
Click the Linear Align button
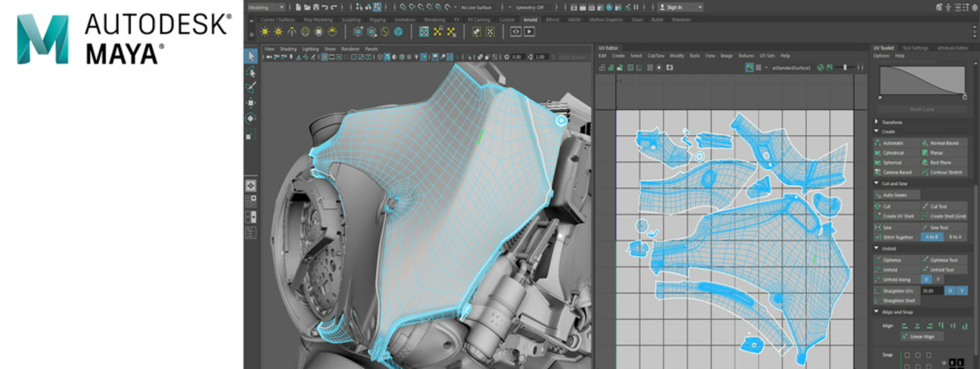pos(922,337)
